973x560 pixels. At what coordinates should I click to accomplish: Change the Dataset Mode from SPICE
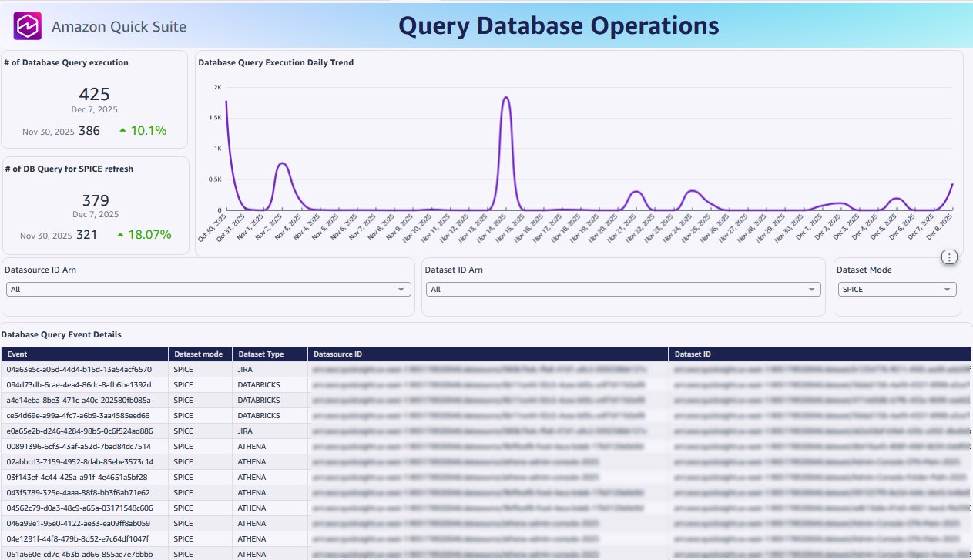(898, 289)
